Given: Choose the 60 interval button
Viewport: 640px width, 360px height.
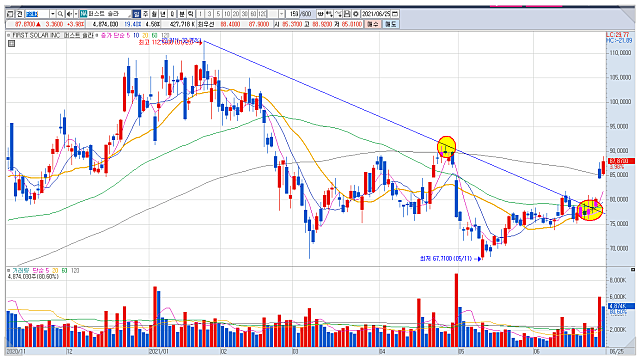Looking at the screenshot, I should [253, 14].
